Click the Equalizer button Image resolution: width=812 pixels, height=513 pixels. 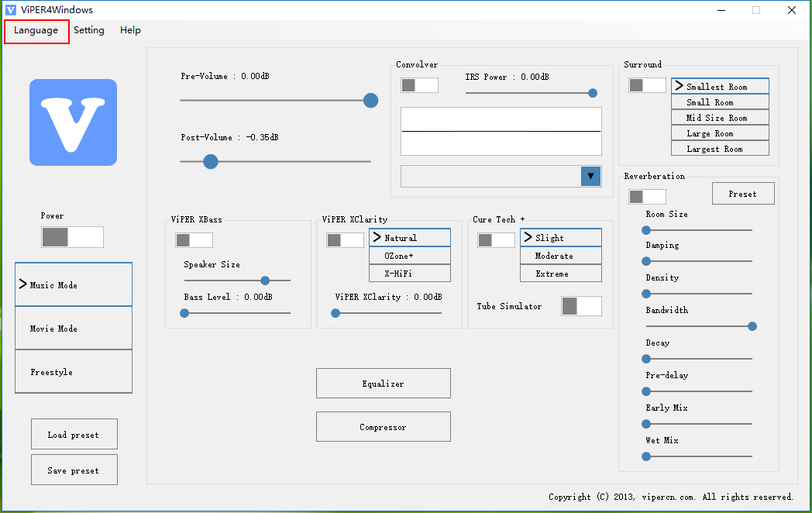tap(383, 384)
